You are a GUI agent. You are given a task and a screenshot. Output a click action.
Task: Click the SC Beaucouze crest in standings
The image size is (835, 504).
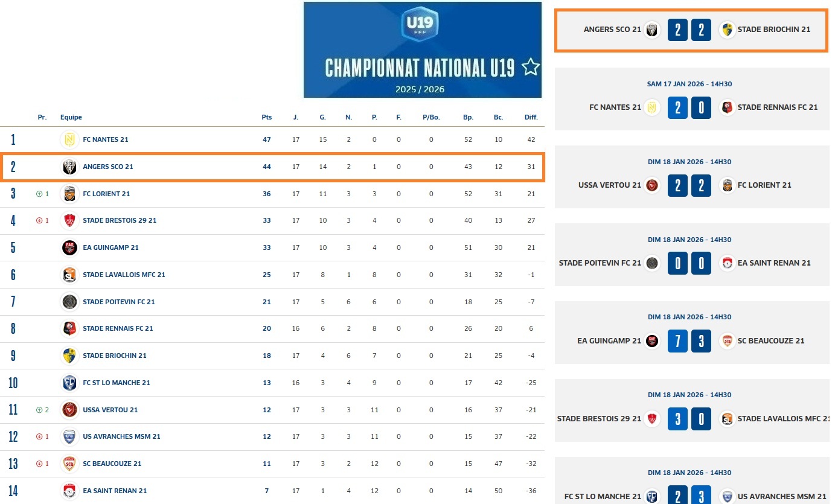pos(70,464)
